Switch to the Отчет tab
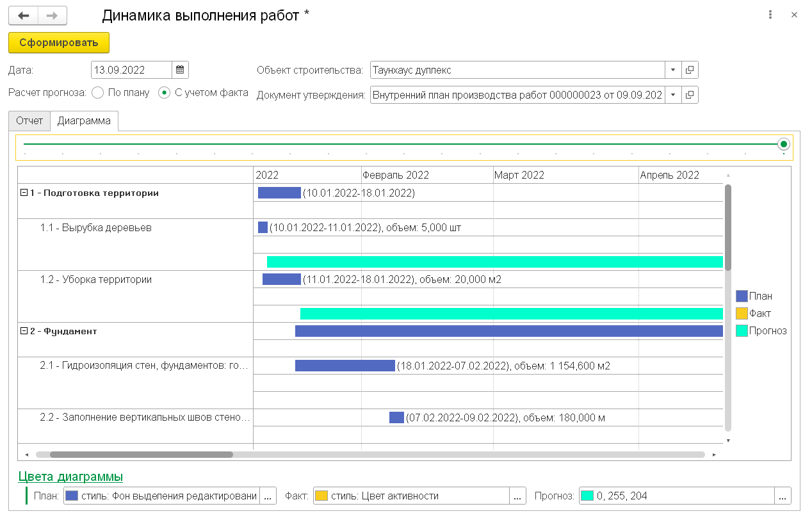The height and width of the screenshot is (518, 812). [29, 120]
